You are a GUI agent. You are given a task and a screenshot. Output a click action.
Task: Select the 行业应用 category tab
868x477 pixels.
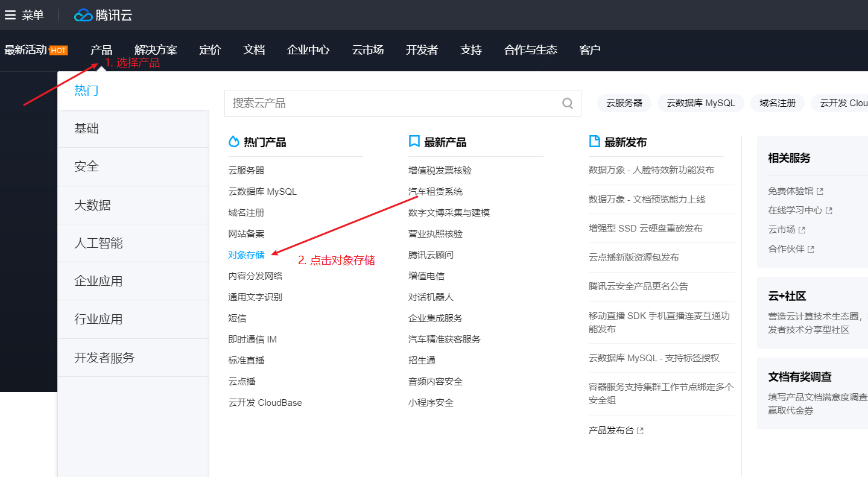point(133,319)
